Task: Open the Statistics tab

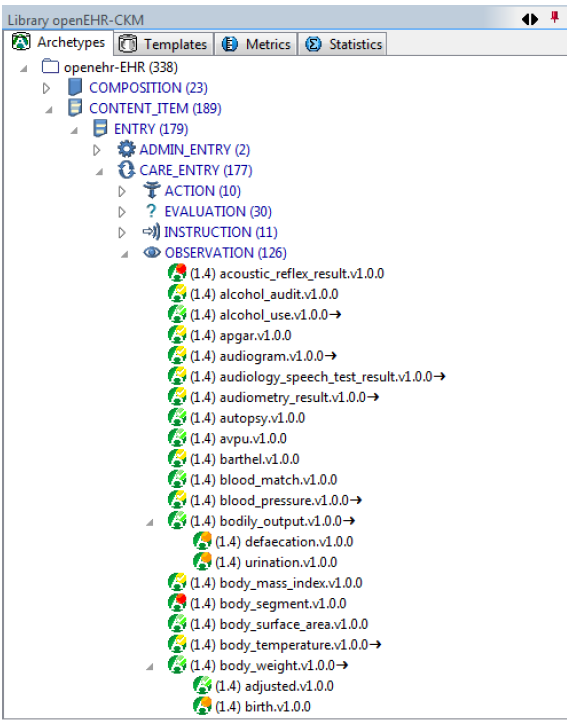Action: coord(343,44)
